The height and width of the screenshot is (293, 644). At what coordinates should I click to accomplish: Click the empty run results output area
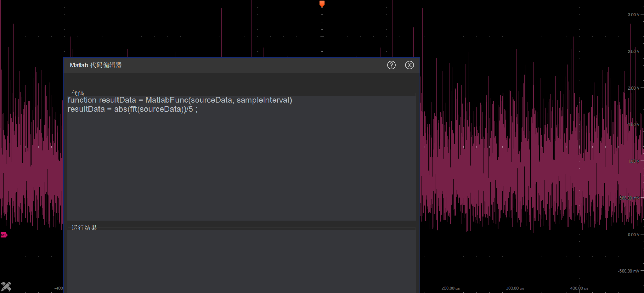pos(241,261)
